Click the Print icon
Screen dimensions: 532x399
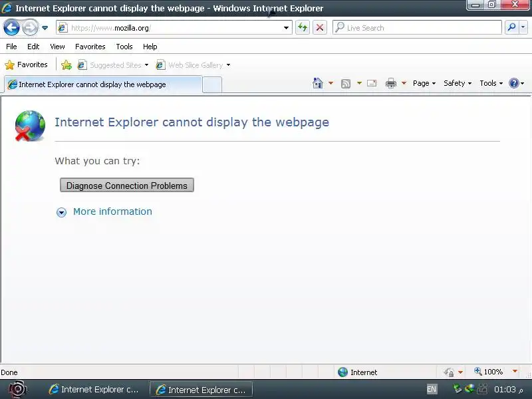(391, 83)
